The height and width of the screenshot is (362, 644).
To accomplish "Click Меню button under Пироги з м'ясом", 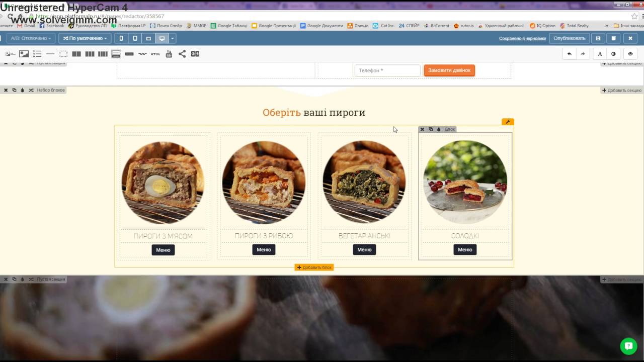I will click(163, 250).
